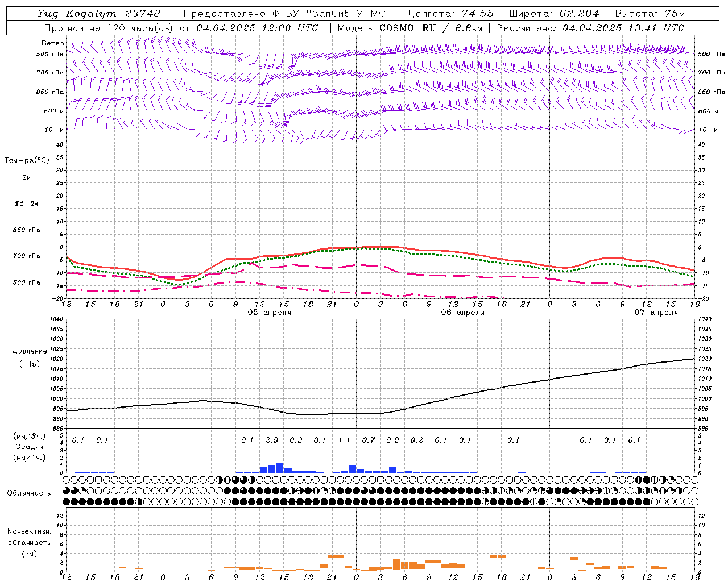Click the '0.2' precipitation value
728x582 pixels.
(x=417, y=440)
